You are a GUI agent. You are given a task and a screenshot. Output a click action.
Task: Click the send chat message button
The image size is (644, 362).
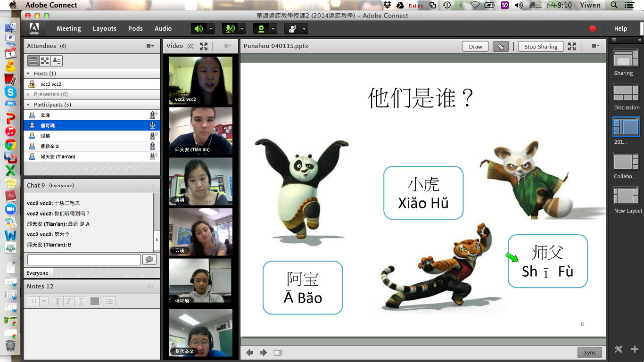[149, 260]
